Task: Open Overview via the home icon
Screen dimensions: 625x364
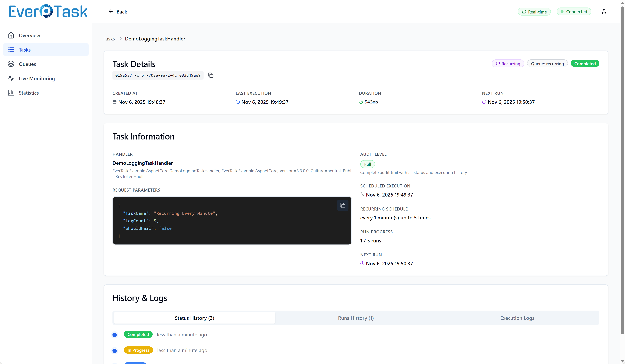Action: (x=11, y=36)
